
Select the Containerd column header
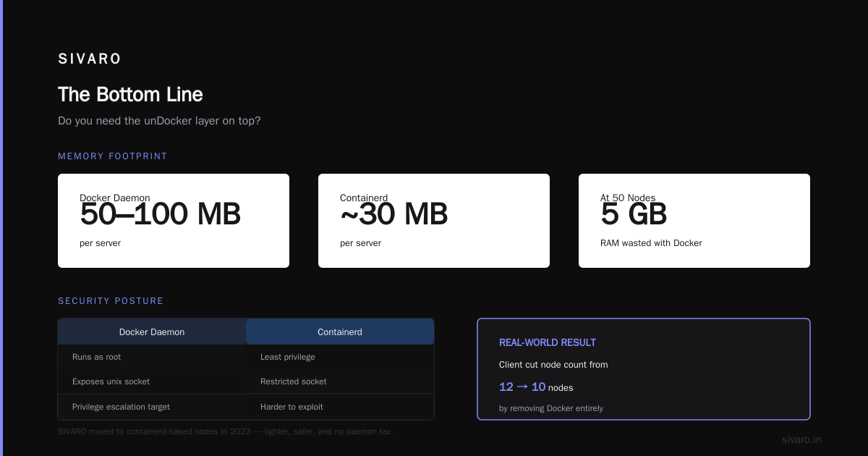340,332
